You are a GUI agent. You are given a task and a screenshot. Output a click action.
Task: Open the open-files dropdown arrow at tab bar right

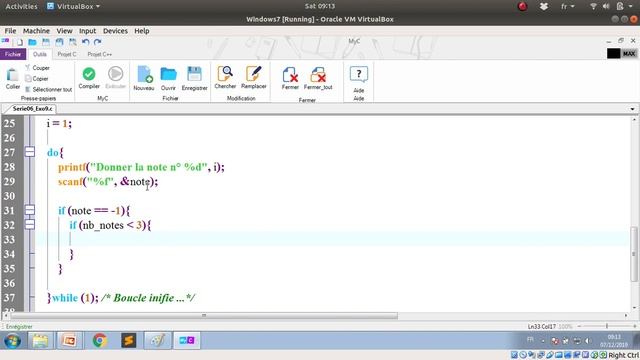(x=632, y=109)
